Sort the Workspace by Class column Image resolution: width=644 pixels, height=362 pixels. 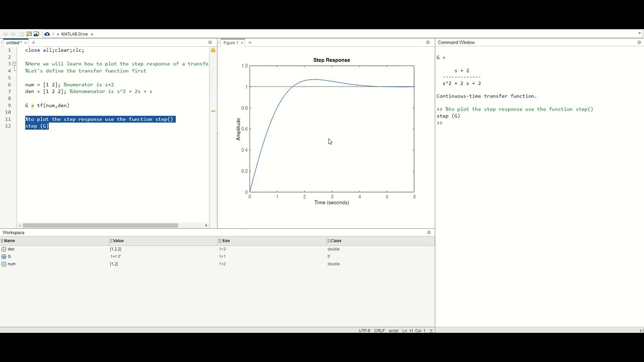click(x=381, y=241)
